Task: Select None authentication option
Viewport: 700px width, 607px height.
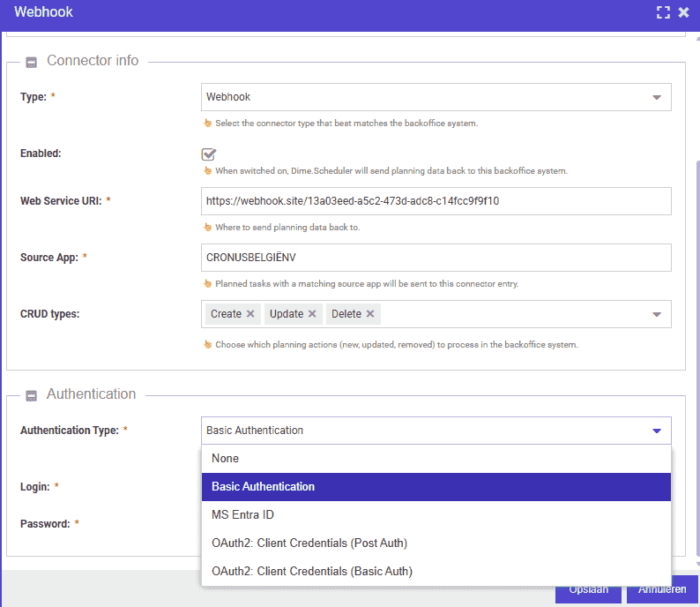Action: click(x=436, y=459)
